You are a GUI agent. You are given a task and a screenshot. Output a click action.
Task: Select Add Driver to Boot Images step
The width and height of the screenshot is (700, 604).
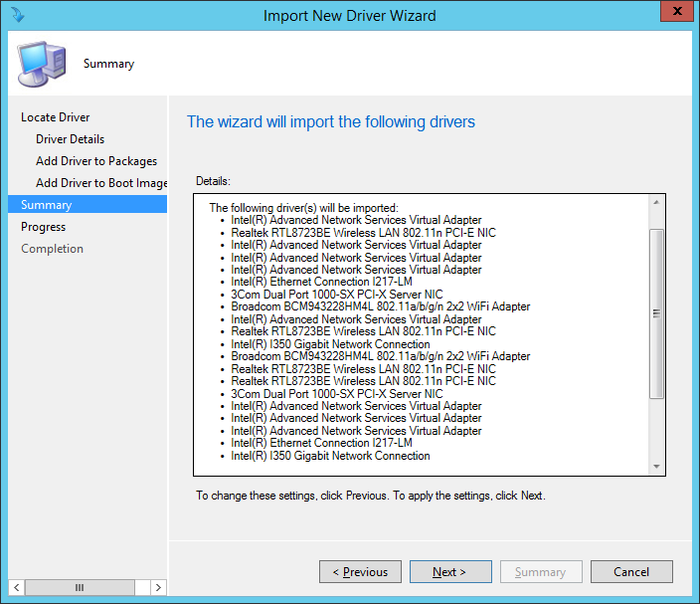click(101, 183)
